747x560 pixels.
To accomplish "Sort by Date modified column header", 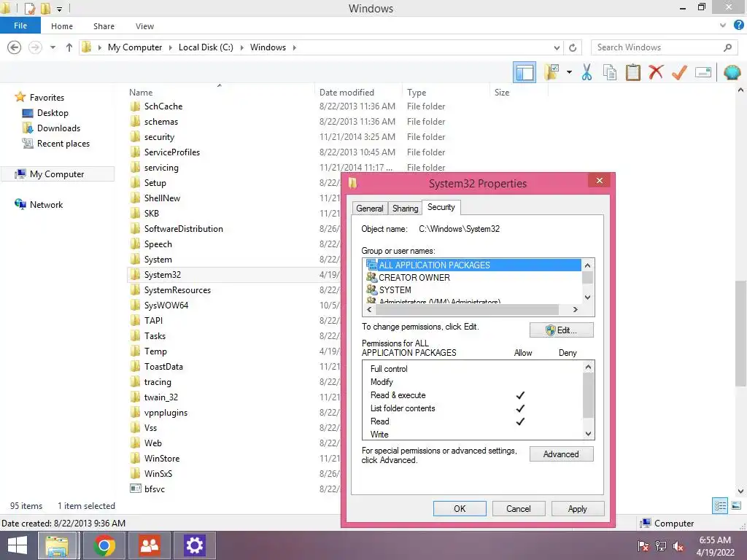I will (347, 93).
